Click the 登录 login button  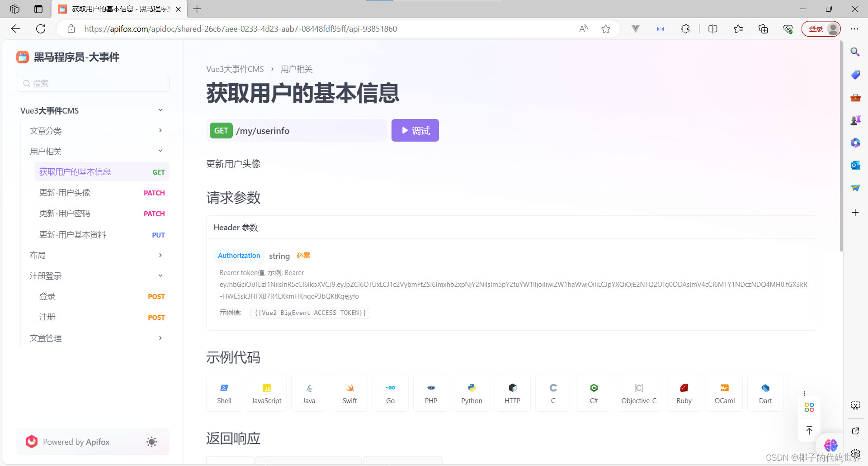pos(816,29)
